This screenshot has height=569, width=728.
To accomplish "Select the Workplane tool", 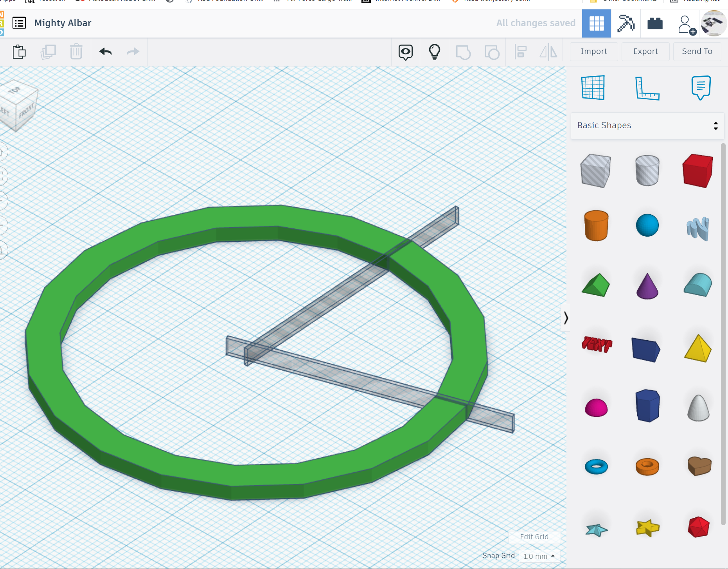I will [593, 88].
